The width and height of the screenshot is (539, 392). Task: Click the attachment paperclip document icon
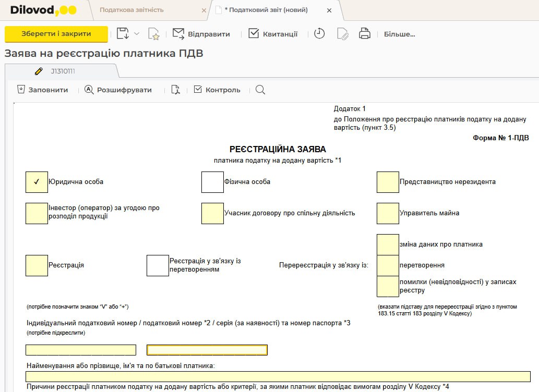(x=342, y=34)
